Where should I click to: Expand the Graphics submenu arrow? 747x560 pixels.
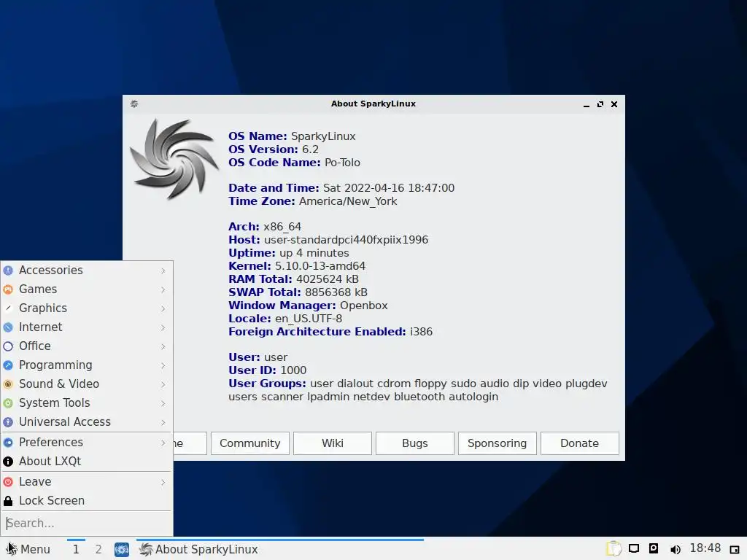pos(163,308)
